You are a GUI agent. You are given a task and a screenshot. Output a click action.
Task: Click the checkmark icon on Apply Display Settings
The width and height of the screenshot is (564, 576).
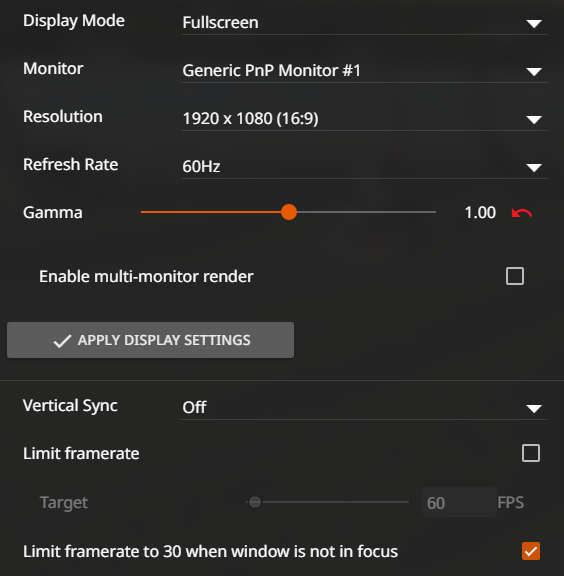tap(62, 341)
